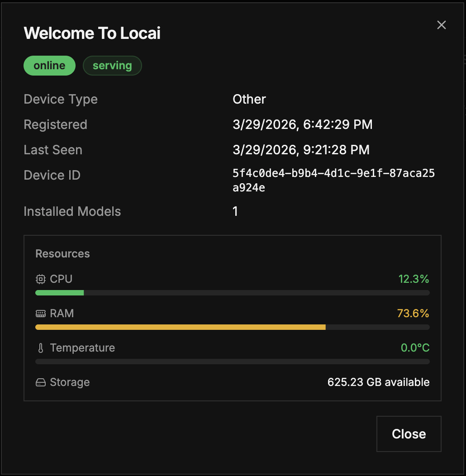Viewport: 466px width, 476px height.
Task: Select the serving status badge
Action: [112, 65]
